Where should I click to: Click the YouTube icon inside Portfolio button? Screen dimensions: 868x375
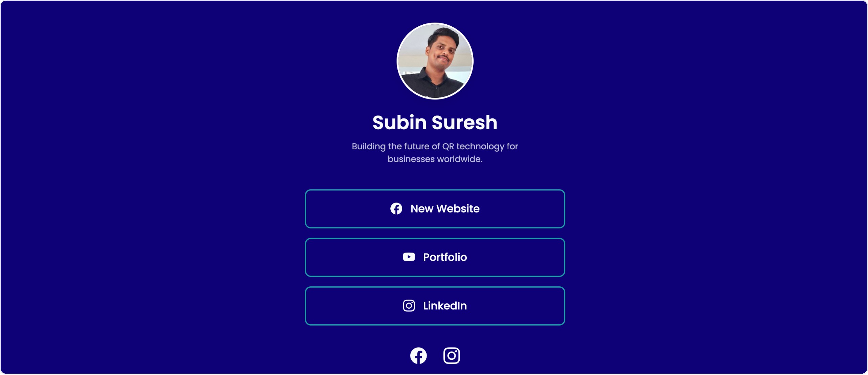(409, 257)
